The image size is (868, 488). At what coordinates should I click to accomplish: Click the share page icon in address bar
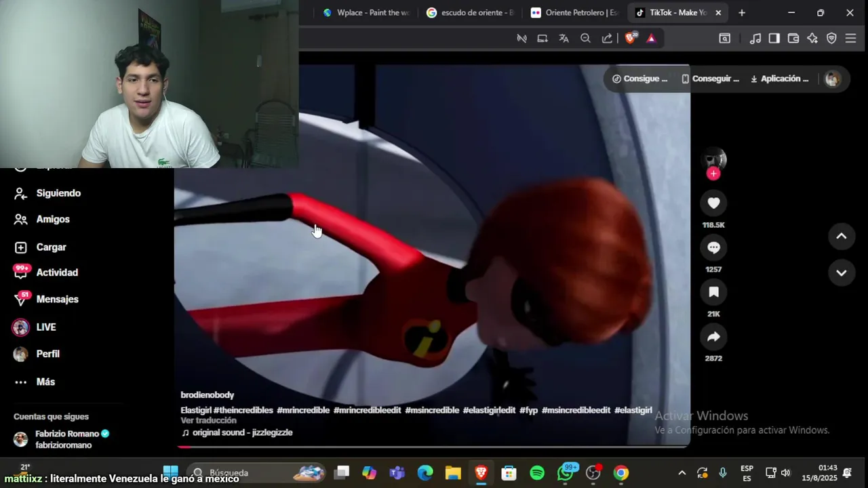pos(607,39)
